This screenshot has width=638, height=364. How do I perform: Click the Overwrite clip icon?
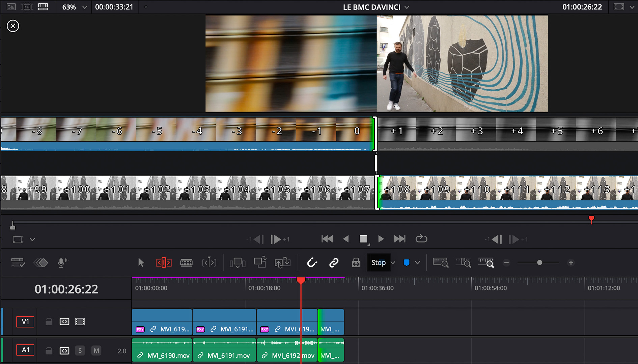pos(260,263)
